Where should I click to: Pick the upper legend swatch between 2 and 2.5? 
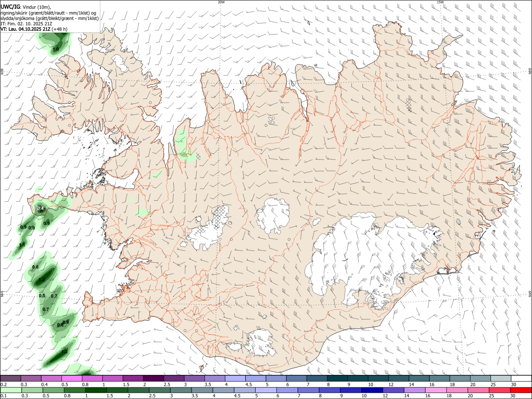[x=153, y=378]
